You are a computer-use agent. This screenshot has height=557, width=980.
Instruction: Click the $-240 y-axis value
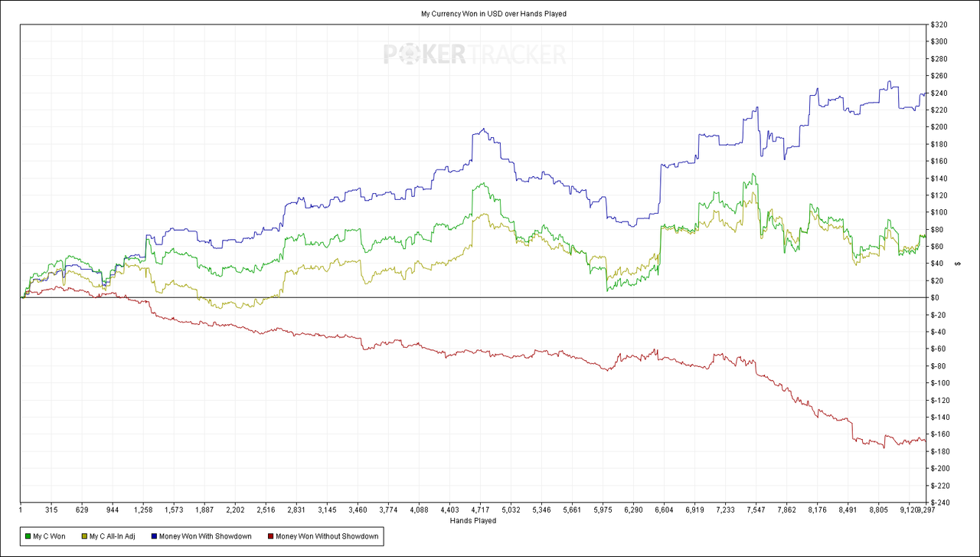click(x=939, y=503)
